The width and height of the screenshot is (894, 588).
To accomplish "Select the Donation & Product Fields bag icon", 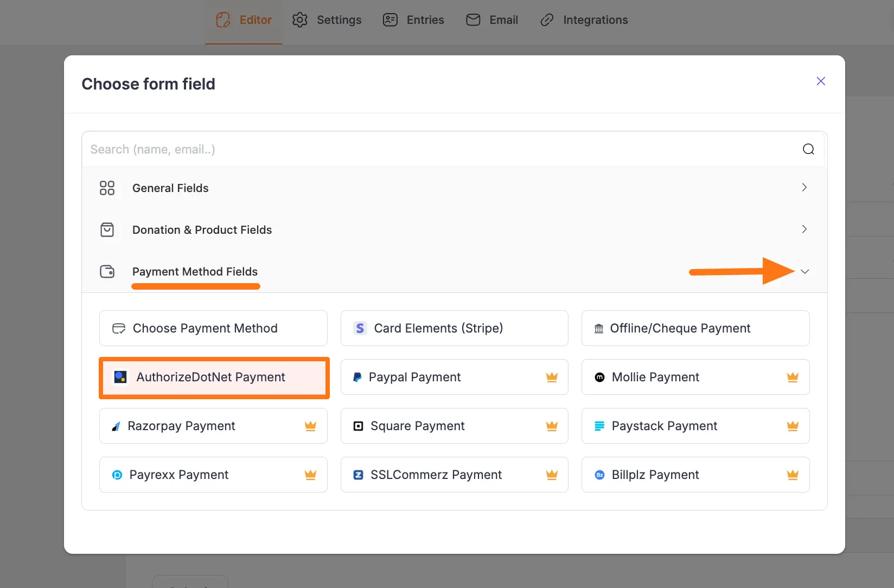I will tap(107, 229).
